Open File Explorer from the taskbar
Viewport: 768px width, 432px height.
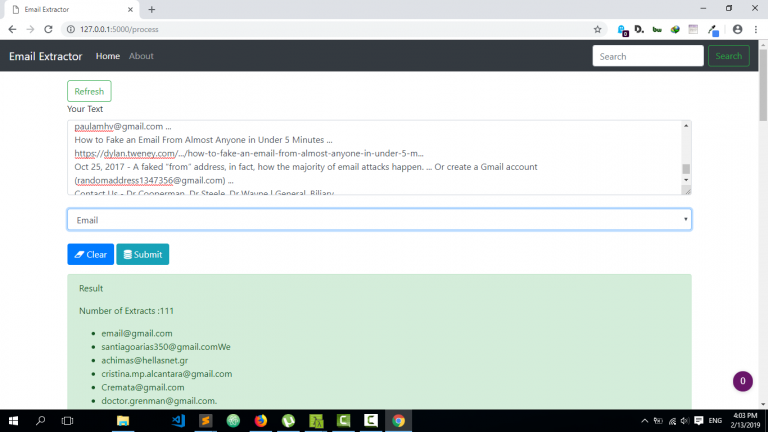coord(122,421)
